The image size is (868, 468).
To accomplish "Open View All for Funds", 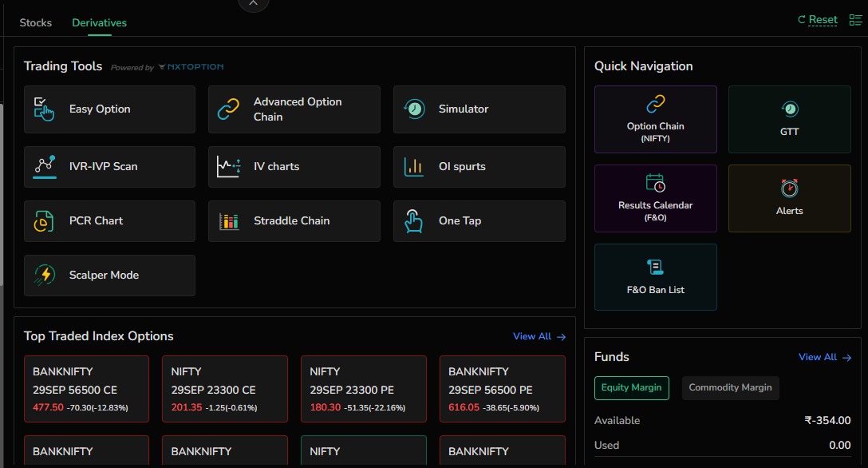I will (x=818, y=357).
